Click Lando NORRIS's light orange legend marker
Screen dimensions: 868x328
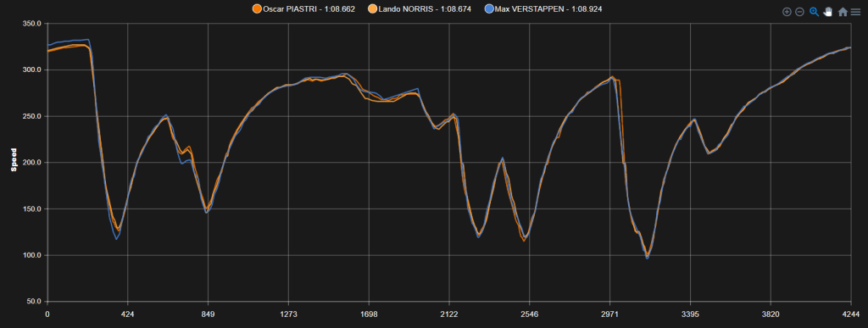(373, 8)
